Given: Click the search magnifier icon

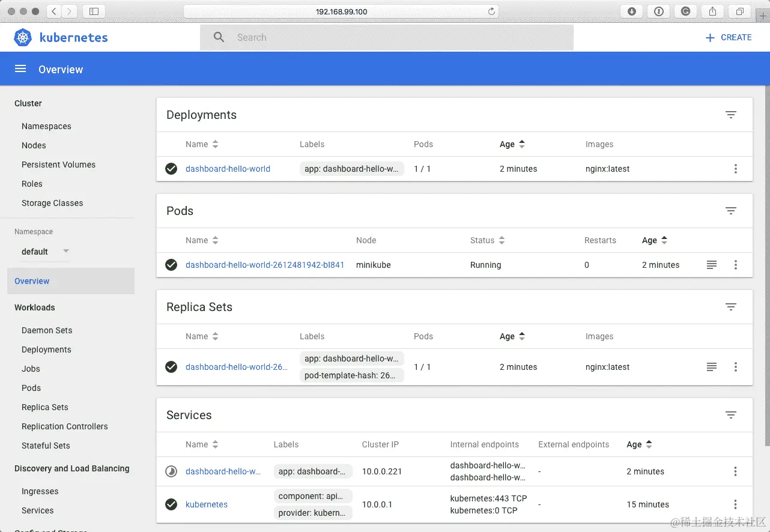Looking at the screenshot, I should [219, 37].
